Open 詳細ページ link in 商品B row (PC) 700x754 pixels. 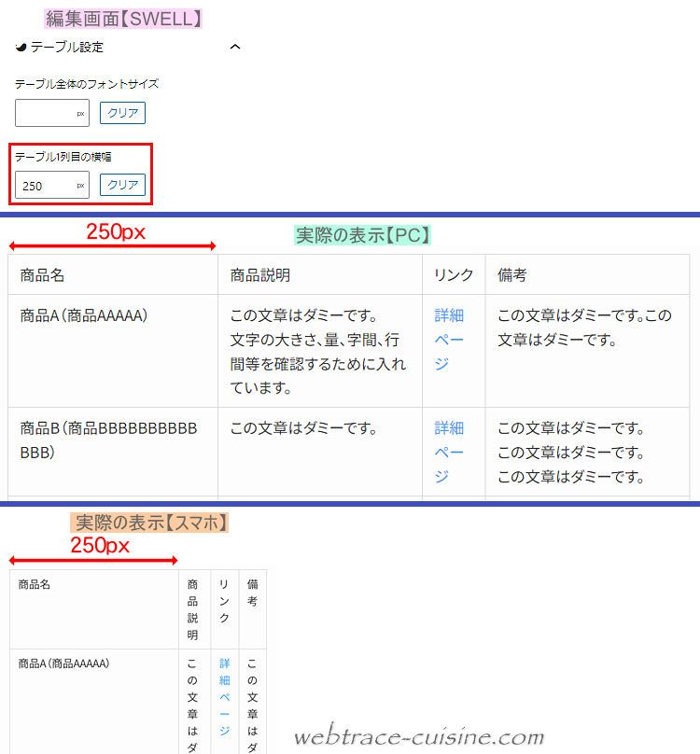pos(449,452)
